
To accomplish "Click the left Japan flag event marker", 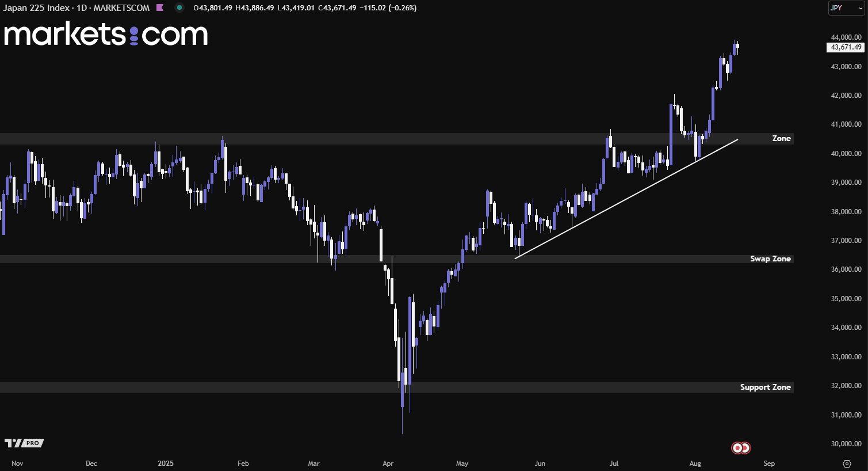I will point(736,448).
